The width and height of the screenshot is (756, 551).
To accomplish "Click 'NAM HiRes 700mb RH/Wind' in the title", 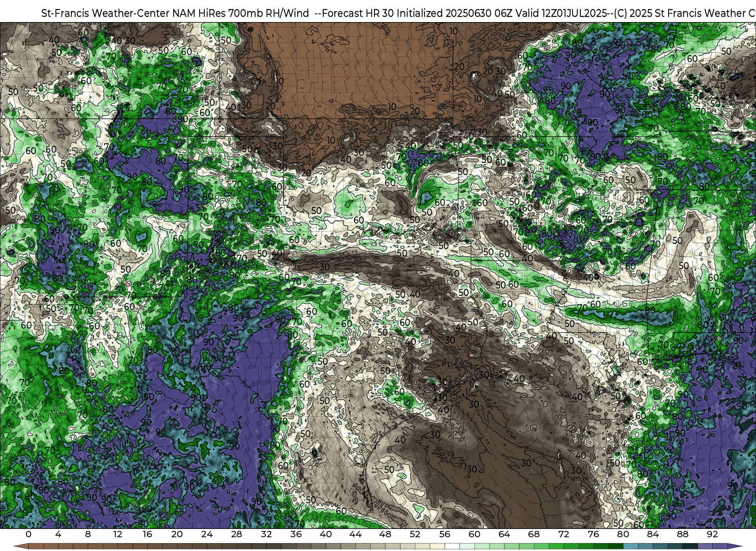I will tap(241, 13).
